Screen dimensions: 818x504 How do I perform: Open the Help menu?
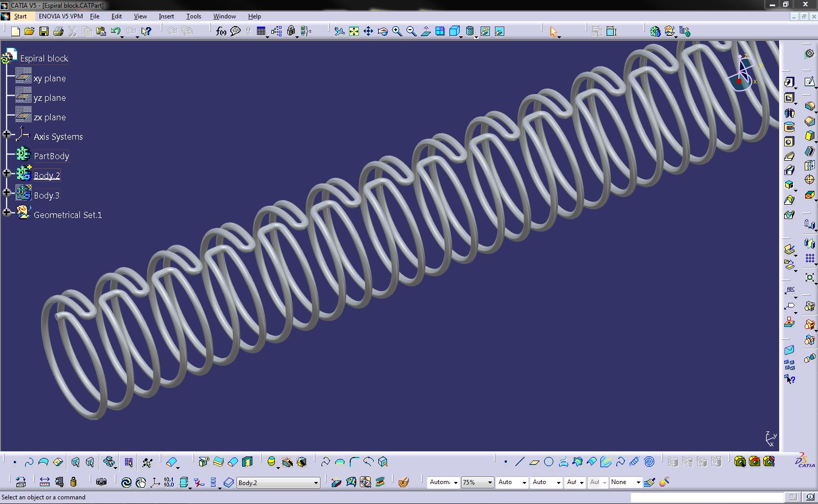tap(254, 16)
